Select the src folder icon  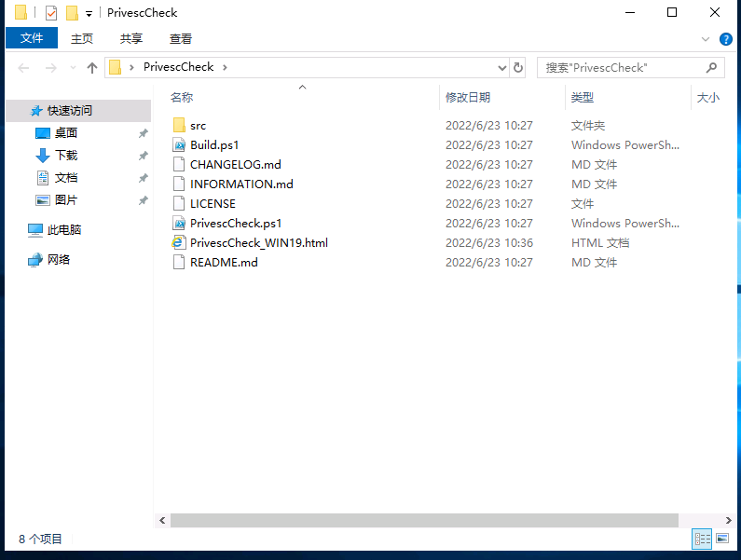[180, 126]
